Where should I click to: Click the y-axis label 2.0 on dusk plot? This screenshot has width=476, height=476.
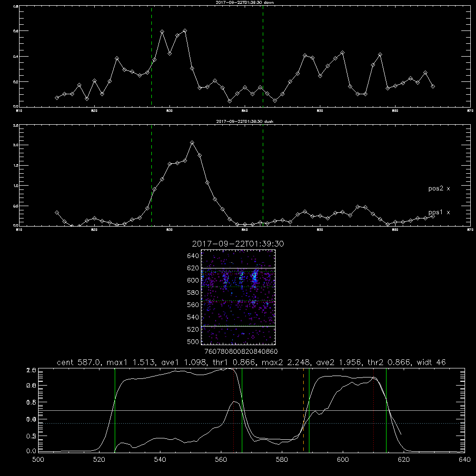click(x=16, y=145)
